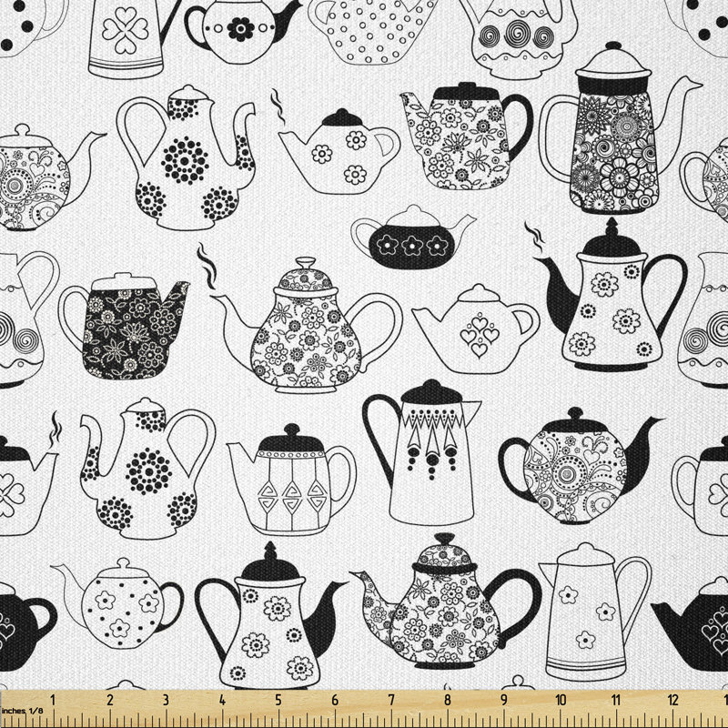Select the black teapot with three flowers

(413, 238)
